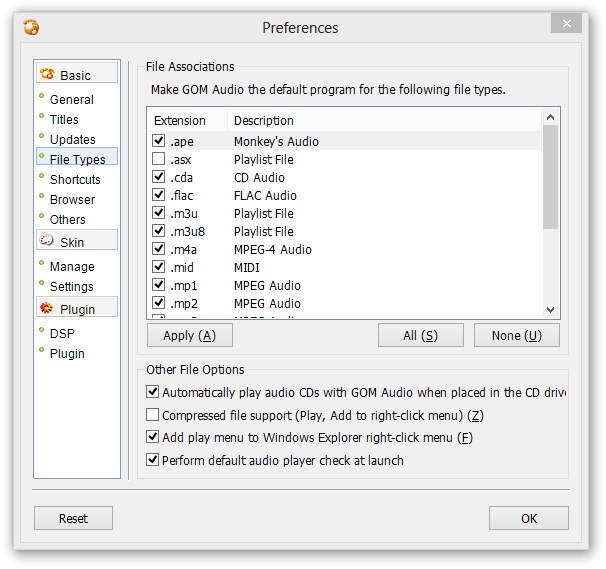Select the Skin section header icon
This screenshot has width=606, height=569.
point(47,241)
